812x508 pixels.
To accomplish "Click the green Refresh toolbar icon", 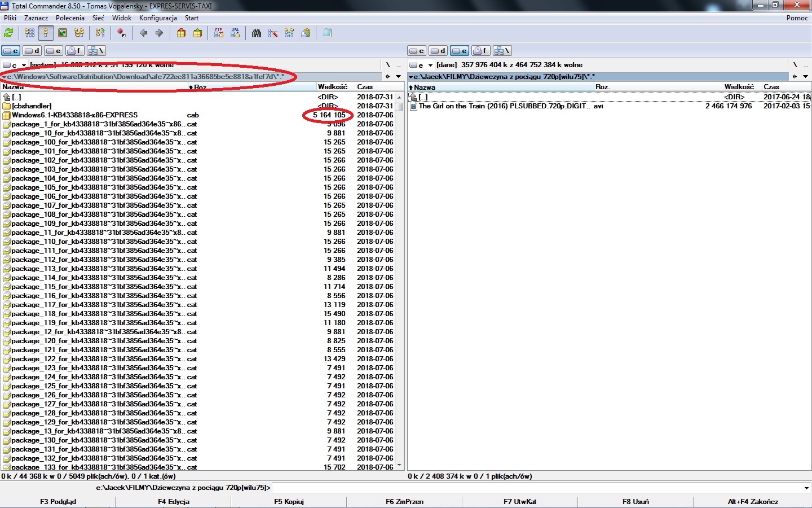I will 9,33.
